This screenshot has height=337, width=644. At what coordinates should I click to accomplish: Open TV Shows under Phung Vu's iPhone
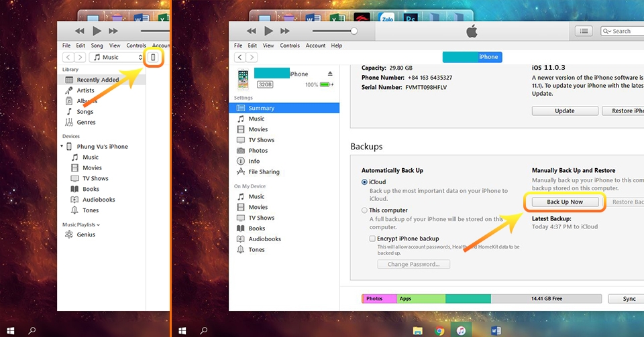(95, 178)
